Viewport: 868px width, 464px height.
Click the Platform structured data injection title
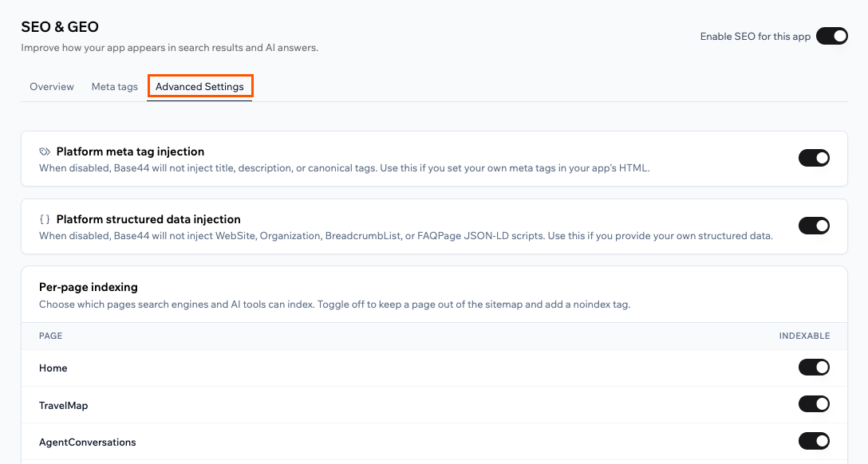(148, 219)
